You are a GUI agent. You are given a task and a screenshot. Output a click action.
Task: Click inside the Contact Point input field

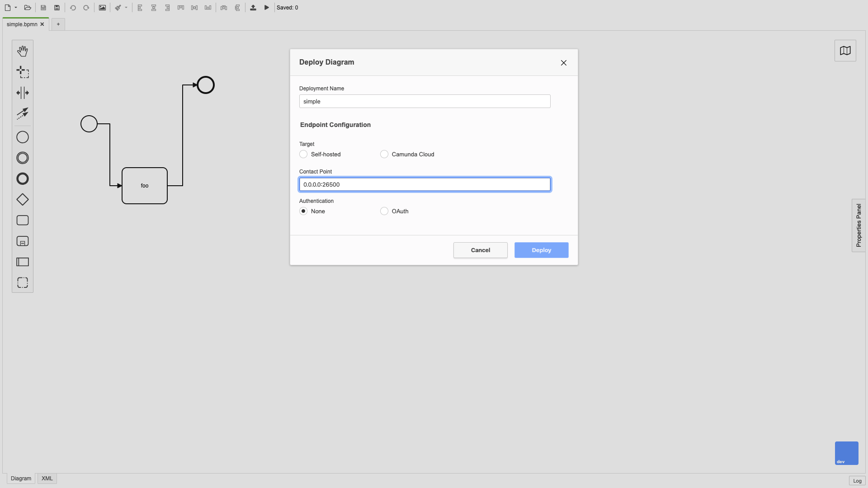click(425, 184)
